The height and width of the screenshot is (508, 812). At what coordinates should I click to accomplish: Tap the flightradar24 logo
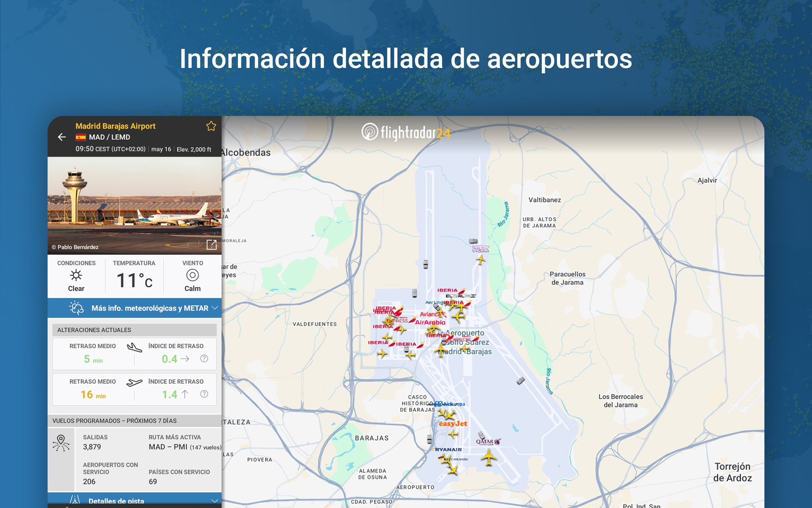[406, 132]
